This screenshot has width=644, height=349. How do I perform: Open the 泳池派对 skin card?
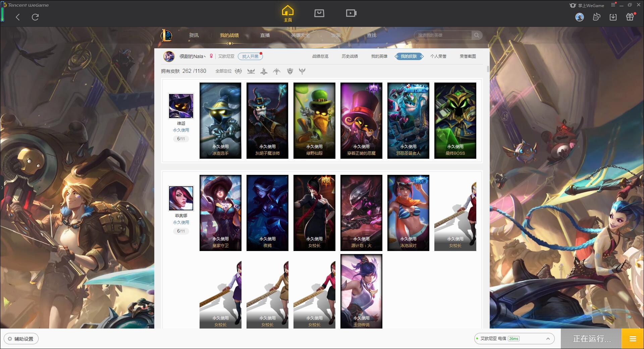coord(408,213)
